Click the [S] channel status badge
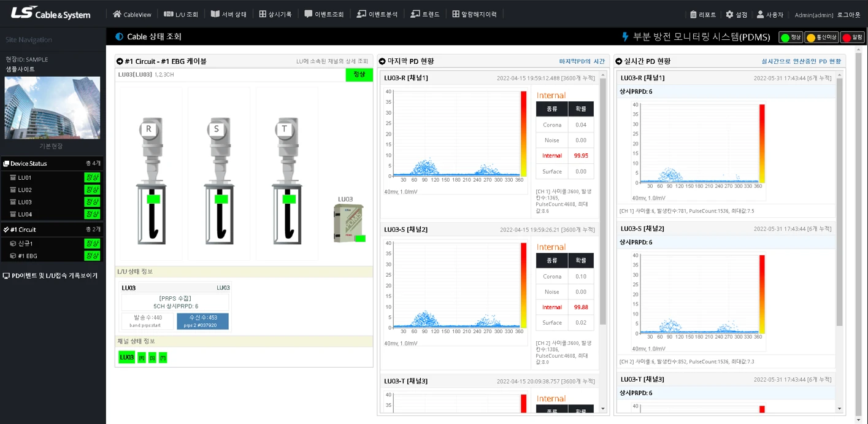The height and width of the screenshot is (424, 868). coord(152,358)
